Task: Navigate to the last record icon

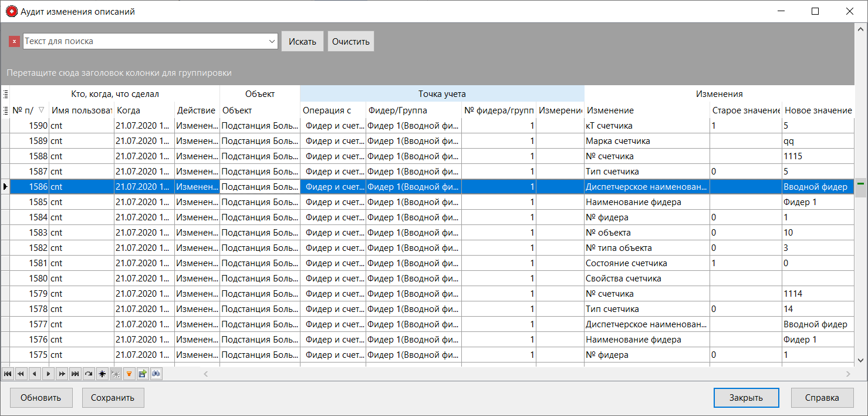Action: pyautogui.click(x=75, y=374)
